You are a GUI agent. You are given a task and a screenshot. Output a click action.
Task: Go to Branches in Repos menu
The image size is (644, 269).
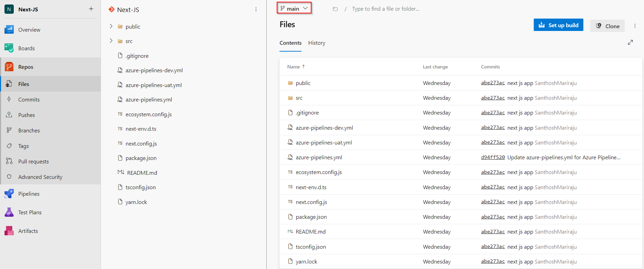pyautogui.click(x=29, y=130)
